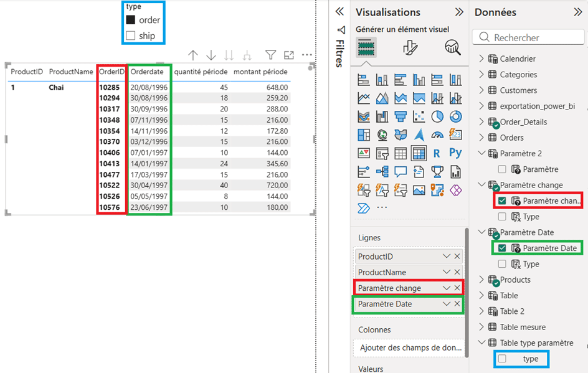Collapse the Paramètre change table

[480, 185]
